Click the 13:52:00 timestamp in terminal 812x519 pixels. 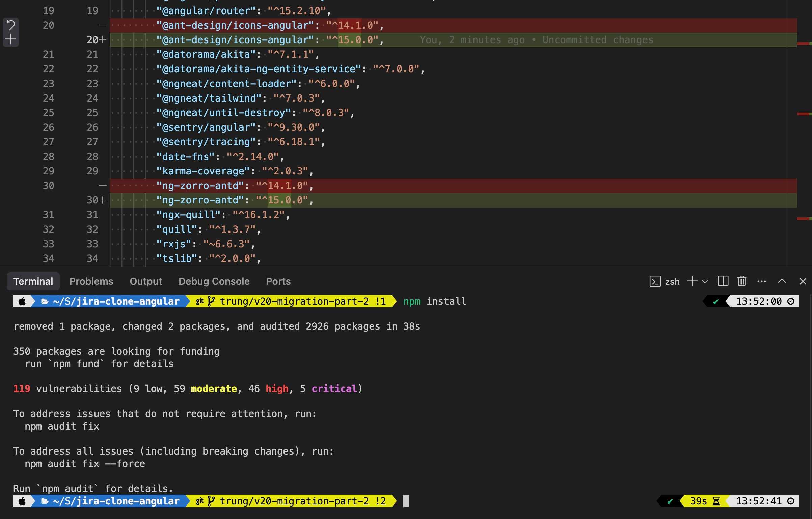(759, 301)
